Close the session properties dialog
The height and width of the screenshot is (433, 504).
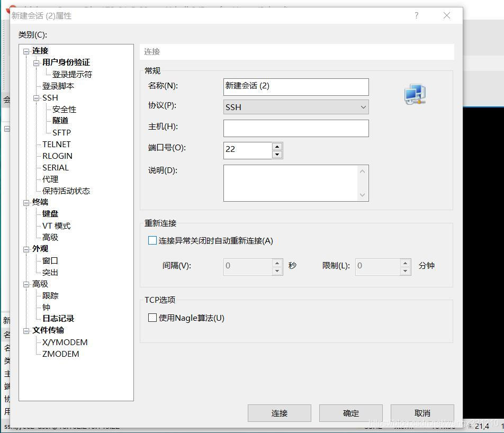click(447, 15)
